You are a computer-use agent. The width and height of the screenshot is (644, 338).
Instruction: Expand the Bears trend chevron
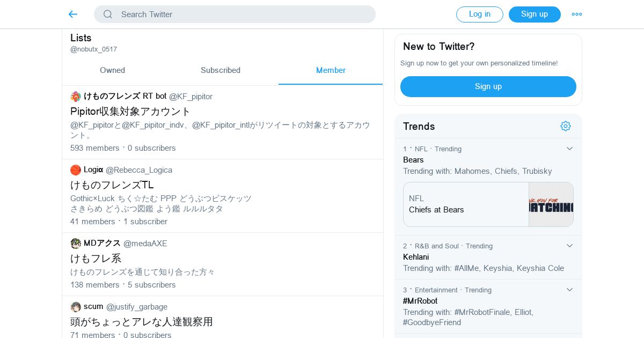pyautogui.click(x=570, y=149)
